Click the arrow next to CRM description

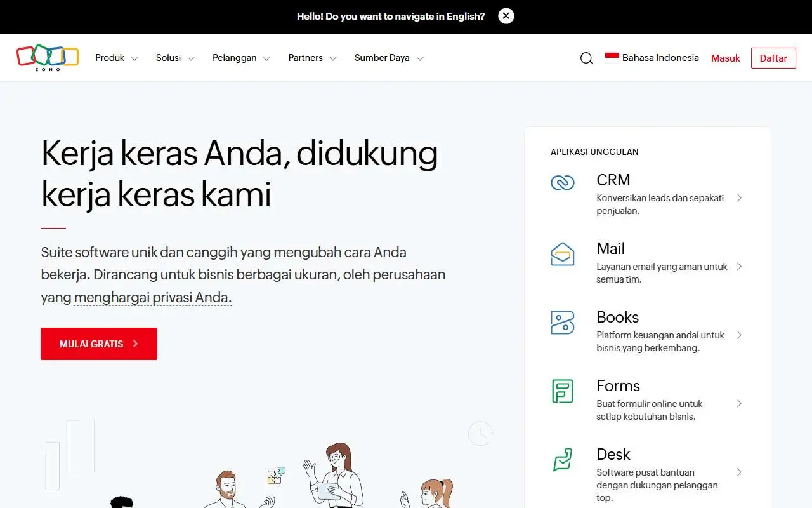pos(739,198)
